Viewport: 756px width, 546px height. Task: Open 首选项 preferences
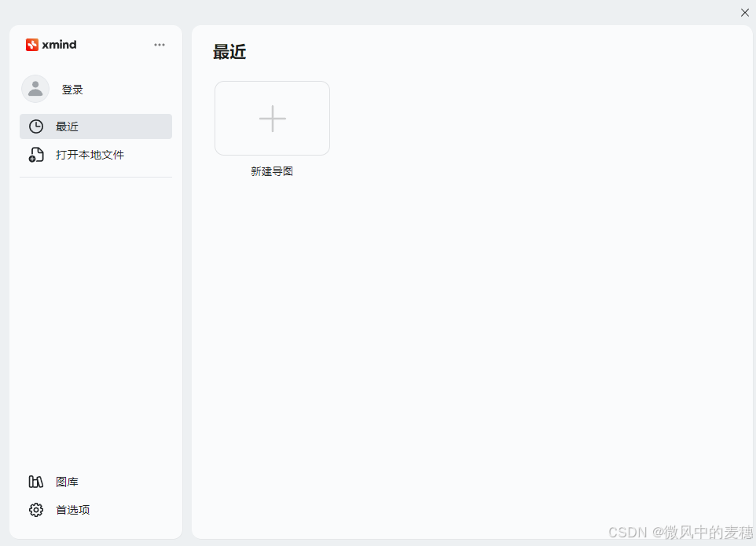(72, 509)
